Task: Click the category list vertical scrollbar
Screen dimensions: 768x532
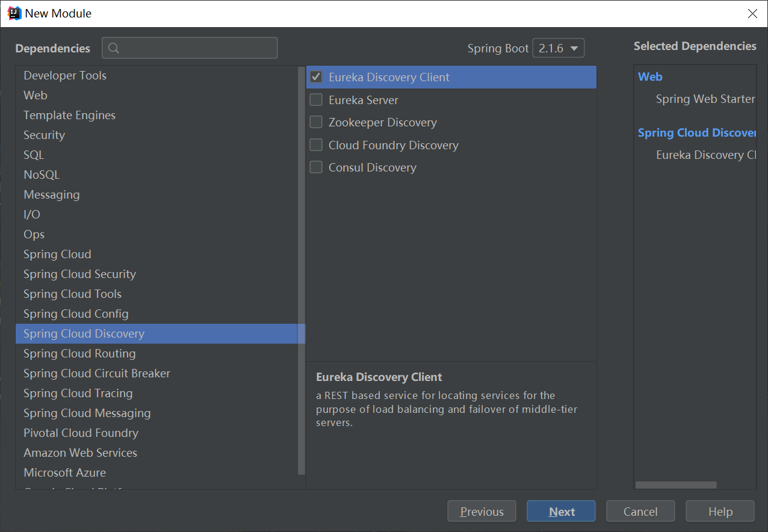Action: (302, 271)
